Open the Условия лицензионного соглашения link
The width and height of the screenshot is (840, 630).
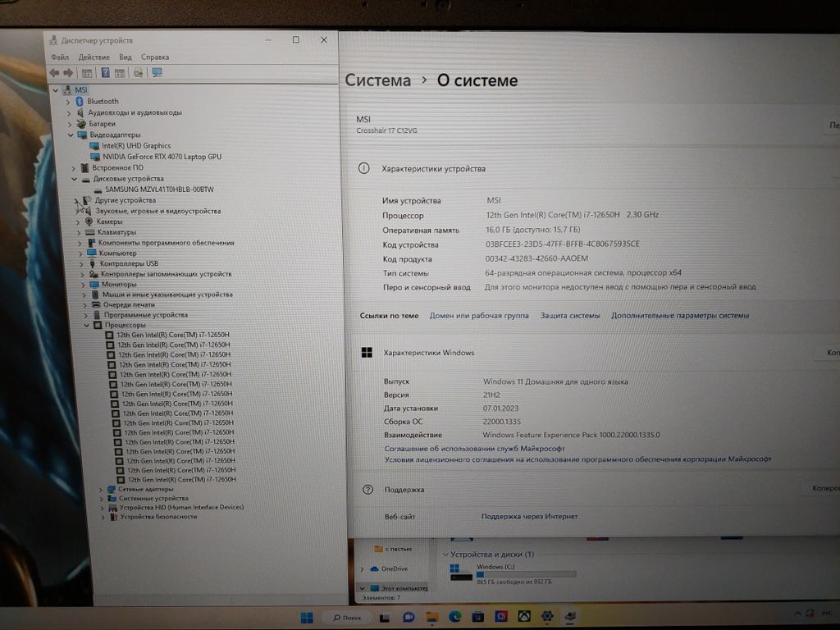coord(578,459)
